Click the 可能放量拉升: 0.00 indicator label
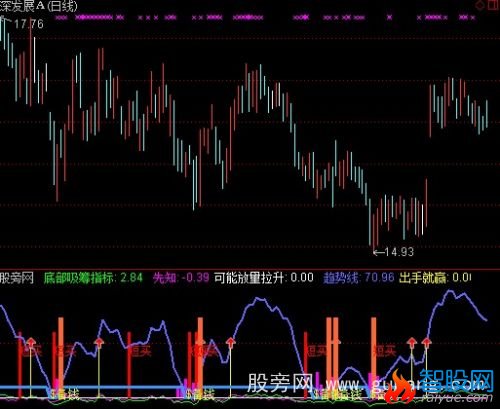500x409 pixels. (264, 278)
